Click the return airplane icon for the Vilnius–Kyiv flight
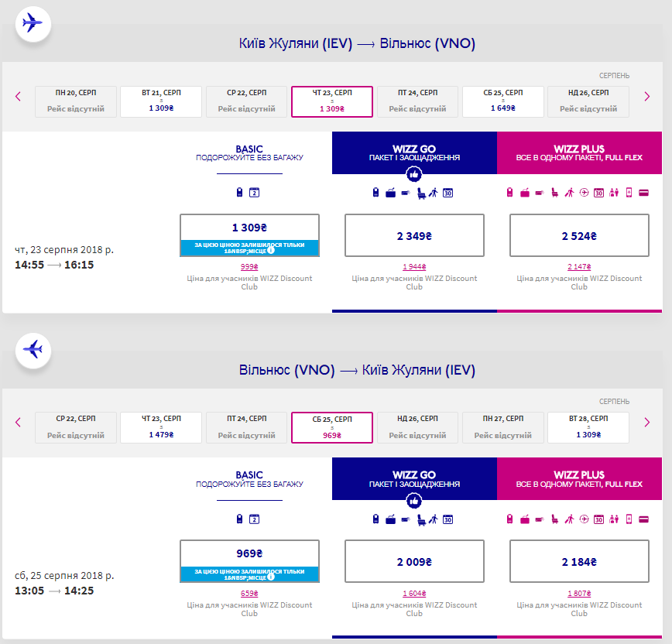 33,350
